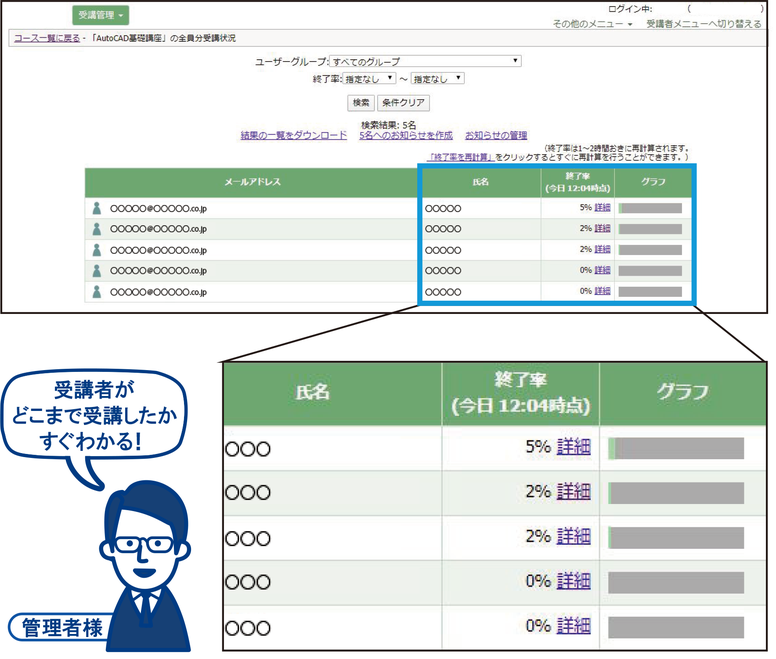Click the ログイン中: label
Screen dimensions: 776x659
630,9
